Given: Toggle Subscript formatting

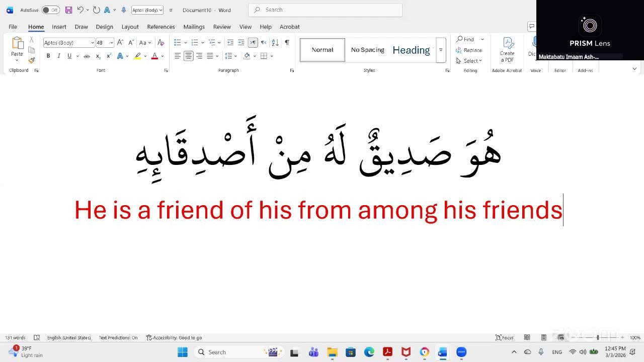Looking at the screenshot, I should pyautogui.click(x=98, y=56).
